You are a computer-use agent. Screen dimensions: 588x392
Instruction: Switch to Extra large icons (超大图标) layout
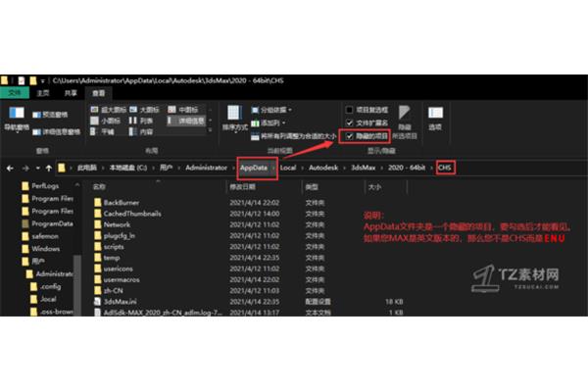click(x=109, y=110)
